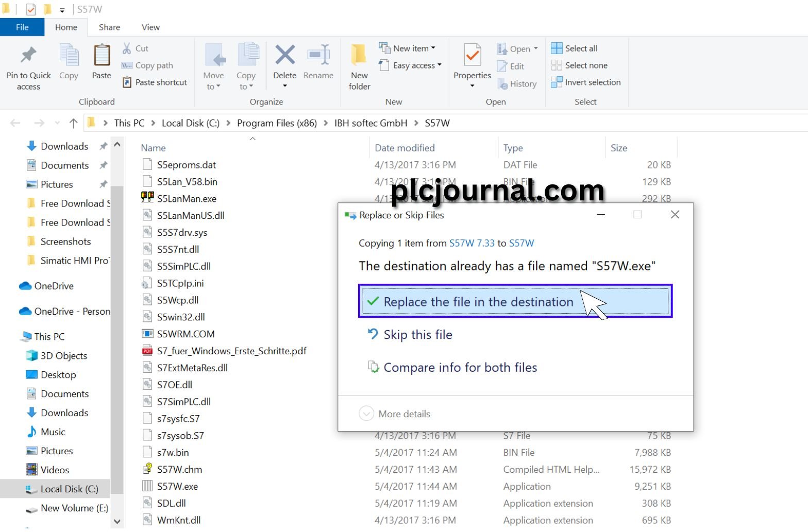Click Local Disk (C:) breadcrumb
The image size is (808, 532).
[191, 123]
